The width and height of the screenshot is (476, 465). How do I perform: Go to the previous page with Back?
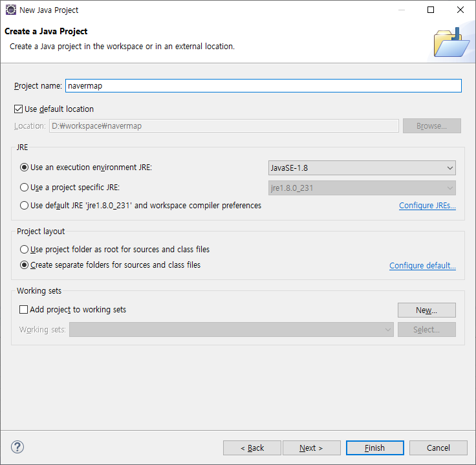click(252, 448)
